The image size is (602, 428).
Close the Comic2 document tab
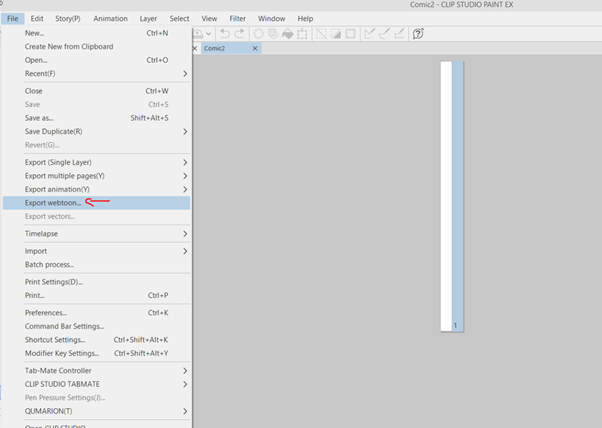coord(255,48)
